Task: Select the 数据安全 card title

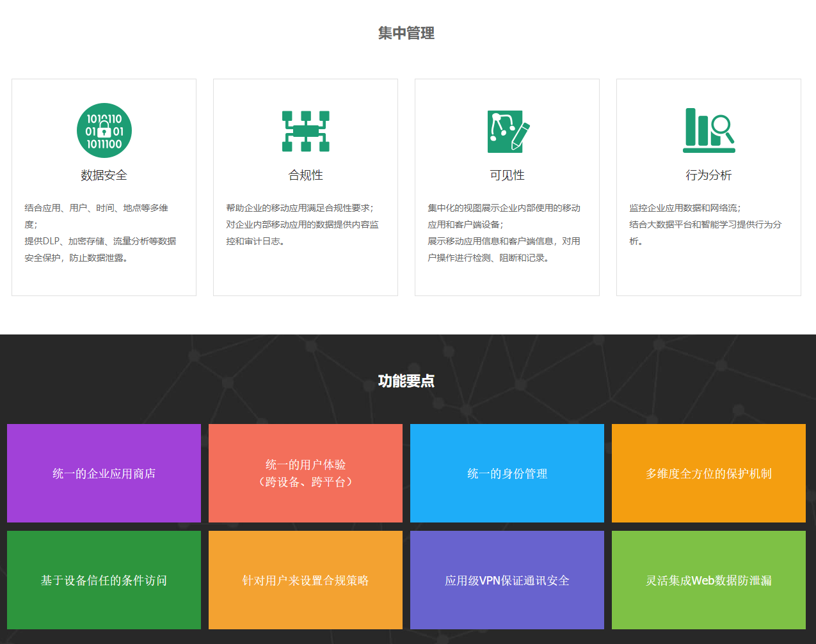Action: pos(104,175)
